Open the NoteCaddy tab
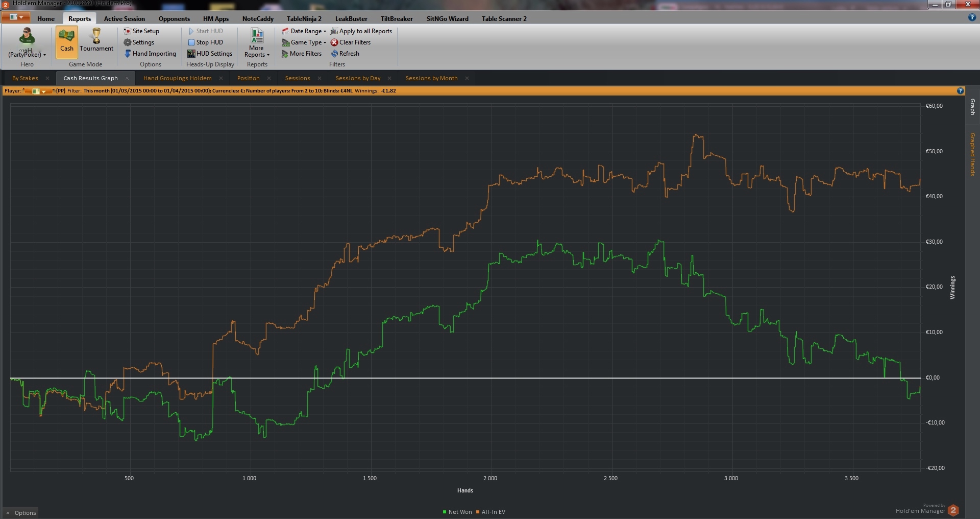Viewport: 980px width, 519px height. coord(258,19)
